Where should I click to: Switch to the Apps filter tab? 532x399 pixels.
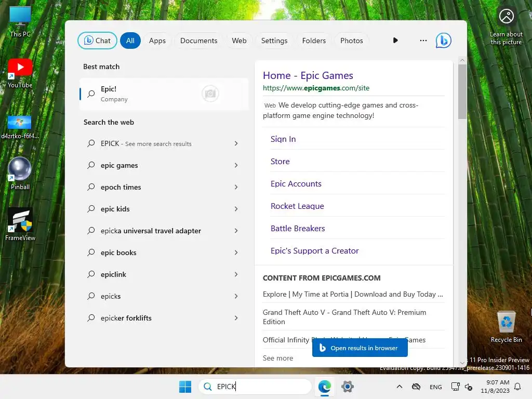coord(157,41)
